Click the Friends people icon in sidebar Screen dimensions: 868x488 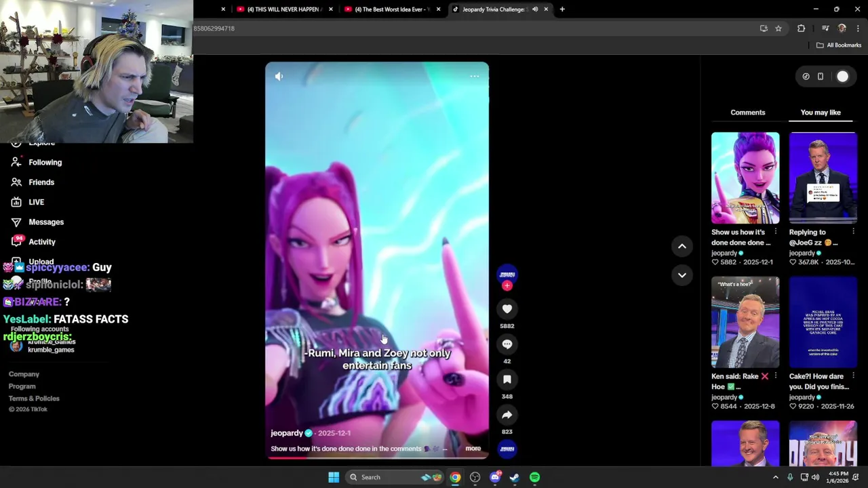16,182
